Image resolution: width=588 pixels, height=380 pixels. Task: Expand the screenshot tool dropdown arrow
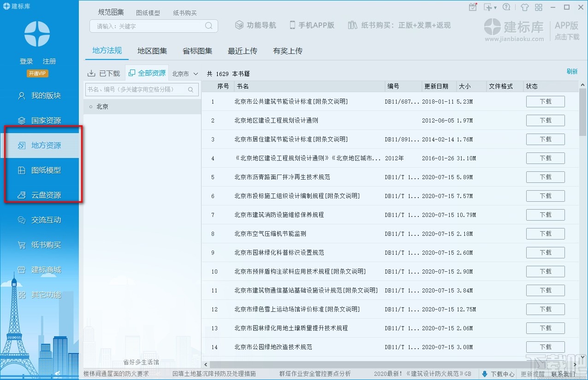click(495, 7)
